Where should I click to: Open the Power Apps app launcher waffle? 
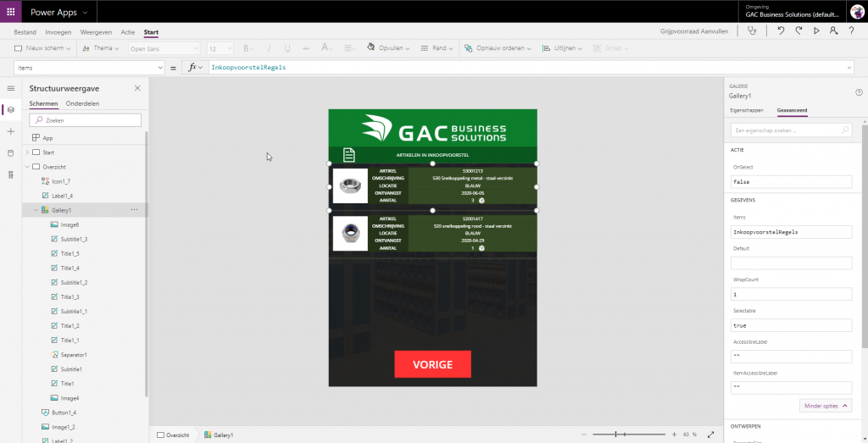[x=10, y=11]
